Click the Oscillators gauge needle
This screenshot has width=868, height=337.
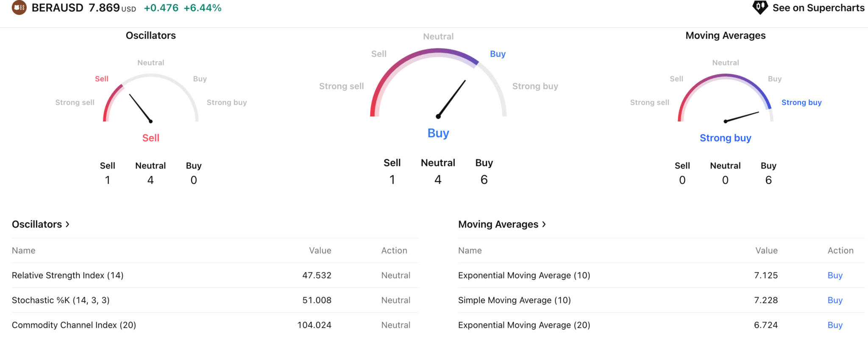pos(140,108)
